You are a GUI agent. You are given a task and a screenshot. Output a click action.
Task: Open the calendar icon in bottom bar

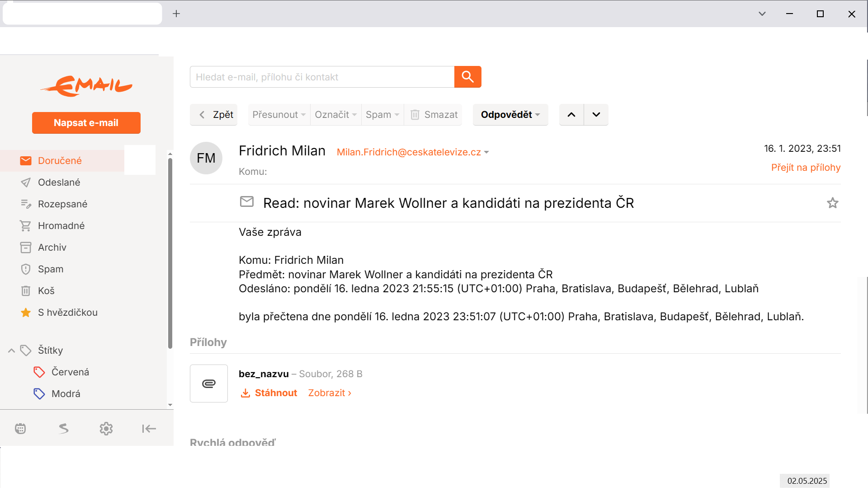point(20,429)
